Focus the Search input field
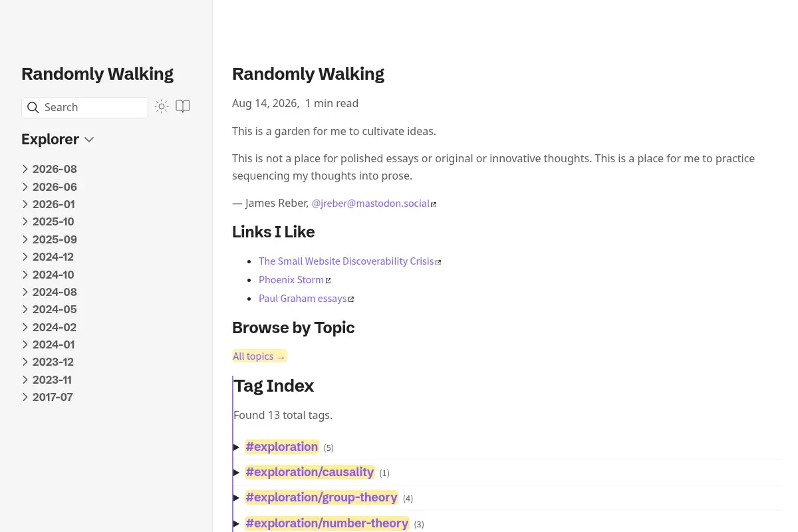Viewport: 798px width, 532px height. coord(84,108)
